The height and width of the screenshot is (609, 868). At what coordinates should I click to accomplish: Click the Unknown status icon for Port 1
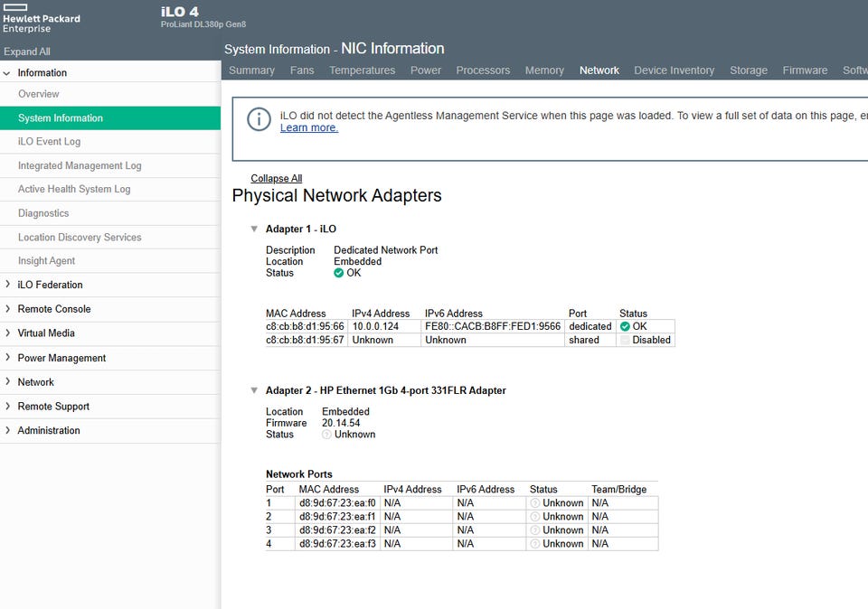pyautogui.click(x=534, y=502)
